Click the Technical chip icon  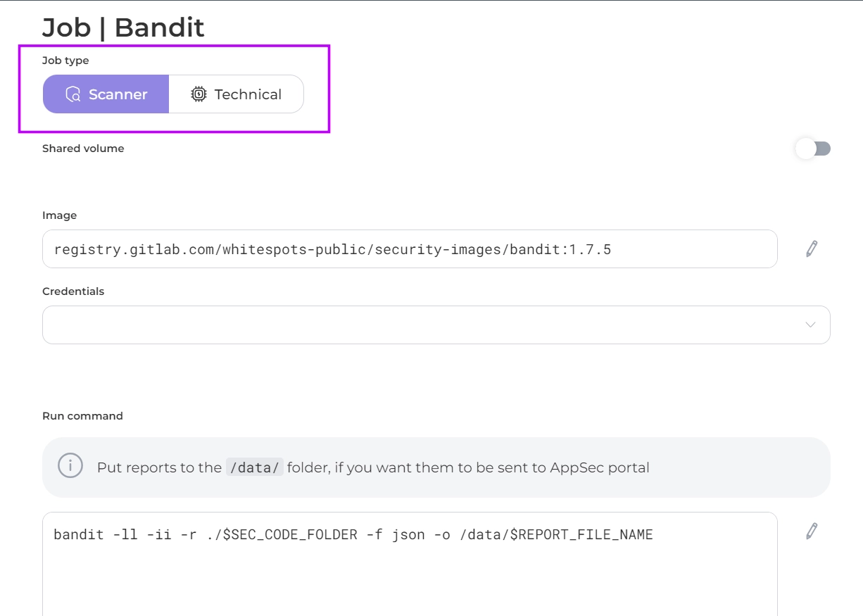(x=199, y=94)
